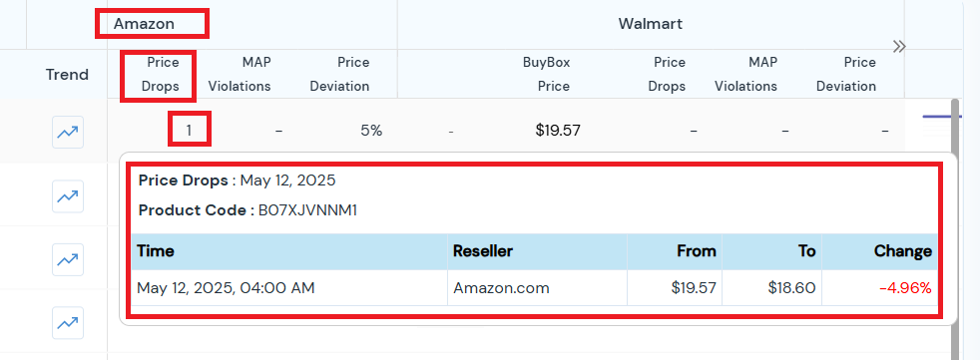Click the Amazon.com reseller cell in popup

[501, 288]
